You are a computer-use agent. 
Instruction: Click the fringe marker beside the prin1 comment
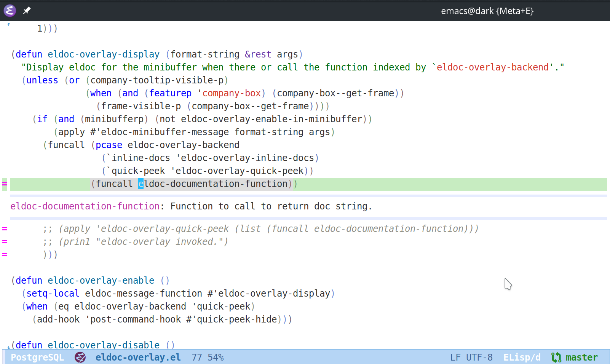(x=5, y=242)
